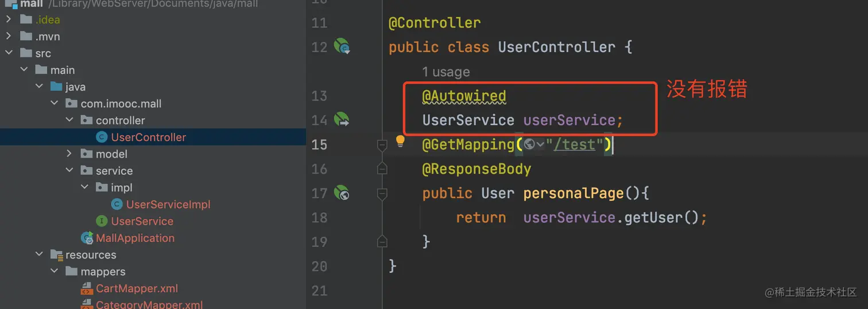Click the model package icon
868x309 pixels.
[x=87, y=154]
